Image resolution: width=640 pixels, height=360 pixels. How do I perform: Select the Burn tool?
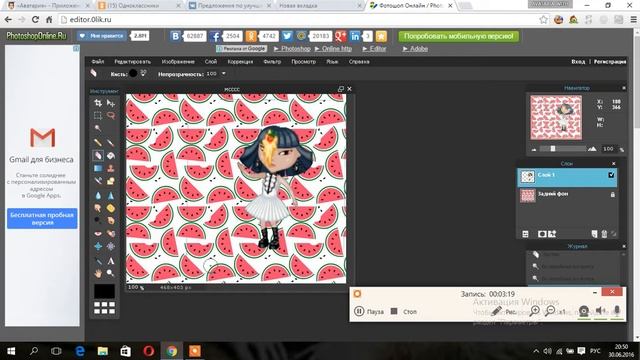point(111,221)
